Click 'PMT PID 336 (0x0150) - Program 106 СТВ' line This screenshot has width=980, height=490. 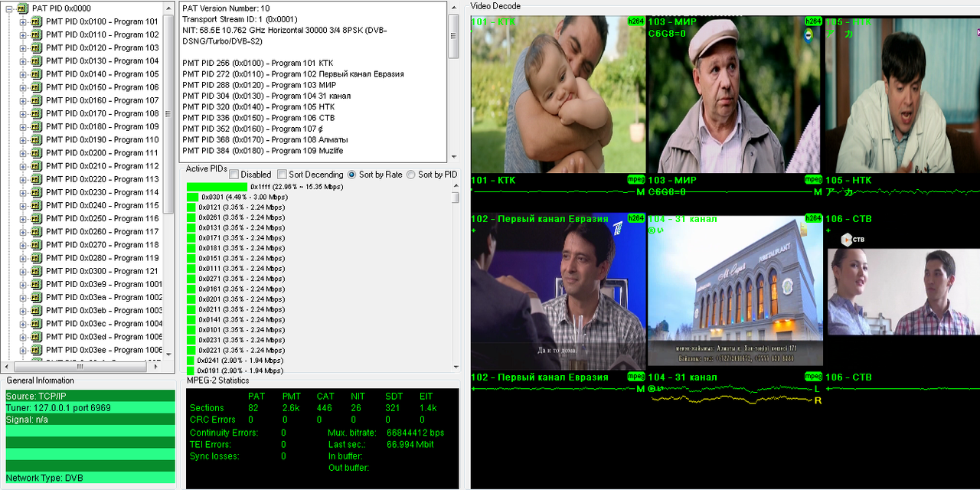click(260, 118)
